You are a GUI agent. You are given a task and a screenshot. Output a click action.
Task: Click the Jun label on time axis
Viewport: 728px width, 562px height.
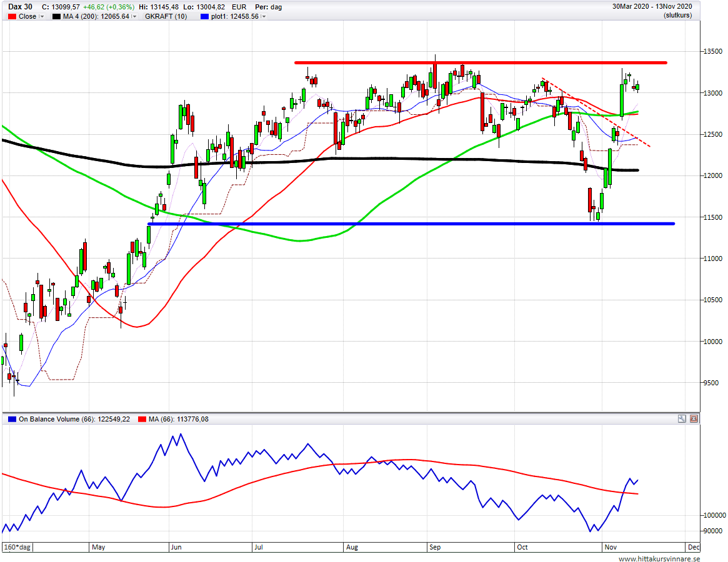(x=176, y=547)
